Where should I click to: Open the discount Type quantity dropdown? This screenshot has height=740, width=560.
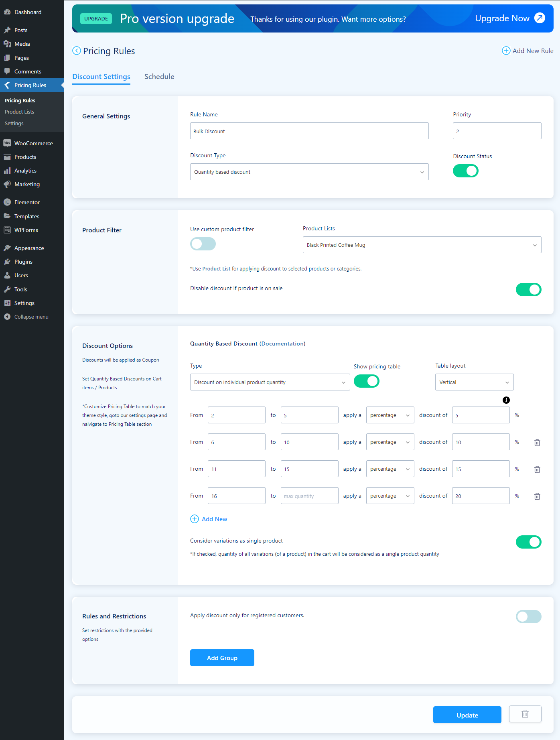(x=270, y=382)
